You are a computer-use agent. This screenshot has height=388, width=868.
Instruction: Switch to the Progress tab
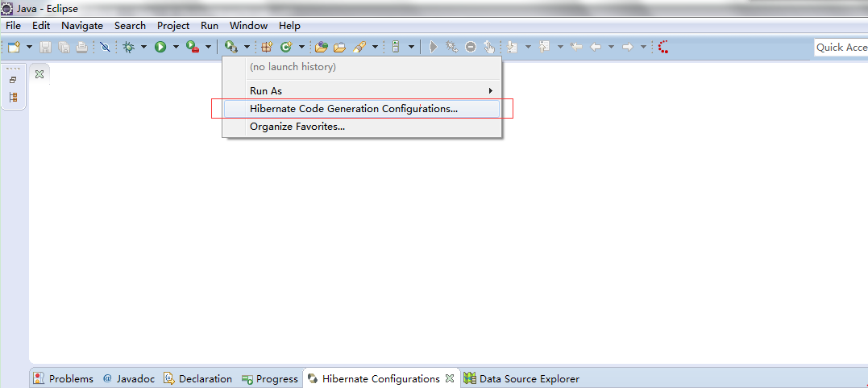270,379
